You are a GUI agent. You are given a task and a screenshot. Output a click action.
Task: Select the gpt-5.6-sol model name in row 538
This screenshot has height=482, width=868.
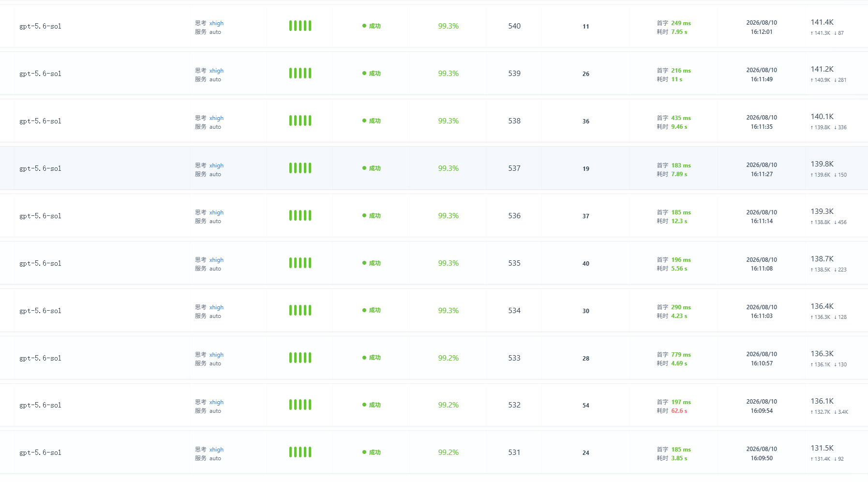40,121
